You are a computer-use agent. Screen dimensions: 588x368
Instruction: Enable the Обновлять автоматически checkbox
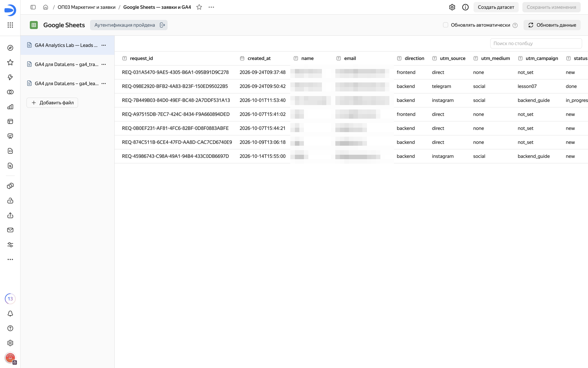click(x=445, y=25)
